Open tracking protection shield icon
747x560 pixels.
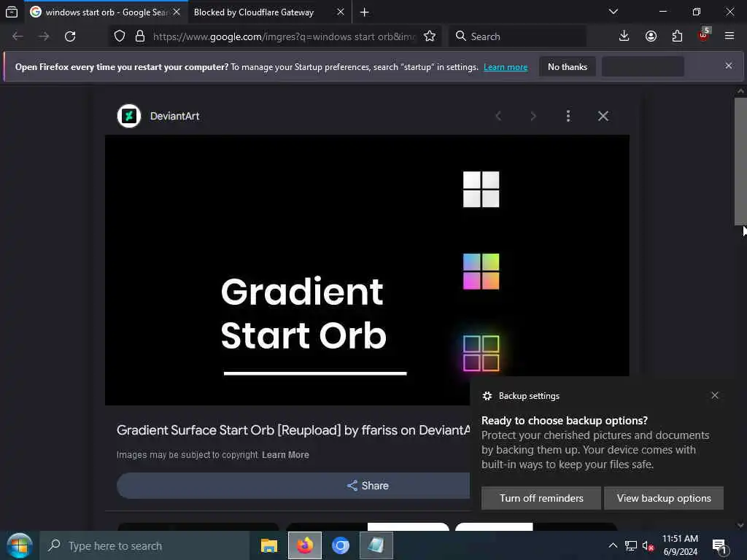pyautogui.click(x=120, y=36)
